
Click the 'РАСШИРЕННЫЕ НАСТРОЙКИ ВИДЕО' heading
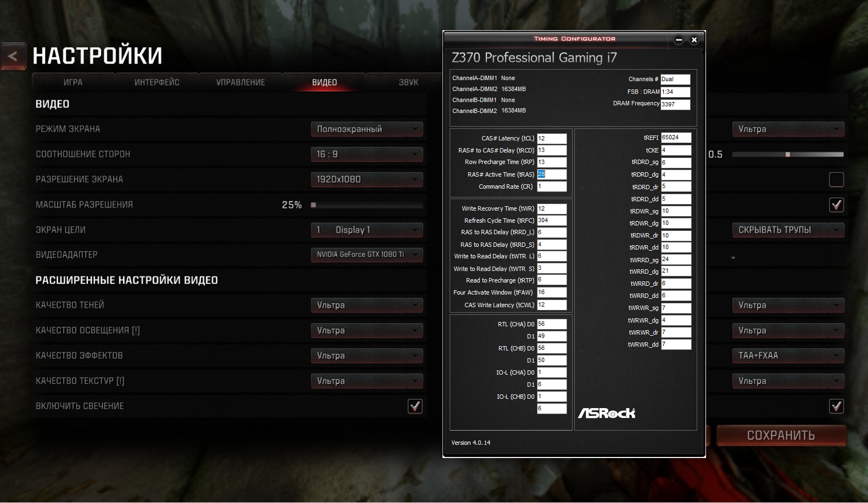[x=127, y=280]
